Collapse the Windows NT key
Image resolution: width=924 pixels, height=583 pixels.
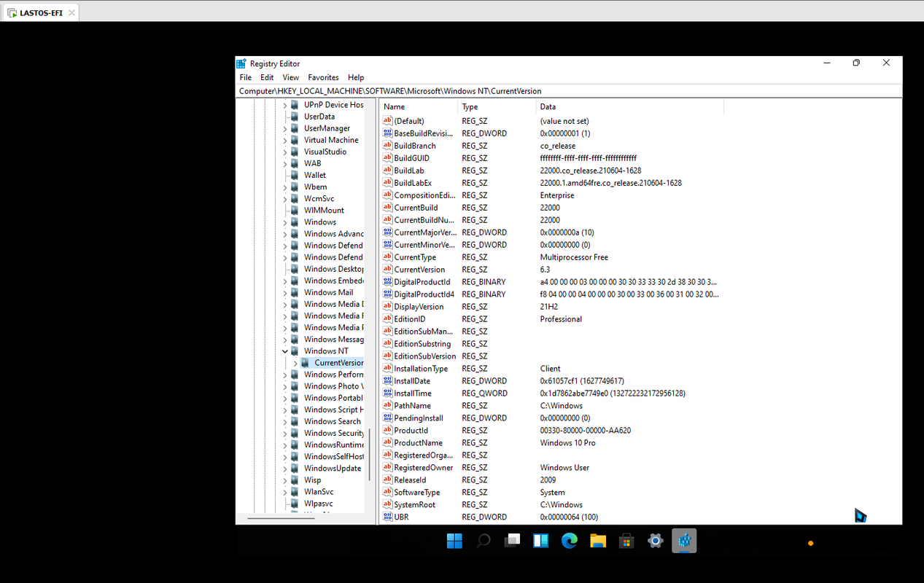click(x=285, y=351)
